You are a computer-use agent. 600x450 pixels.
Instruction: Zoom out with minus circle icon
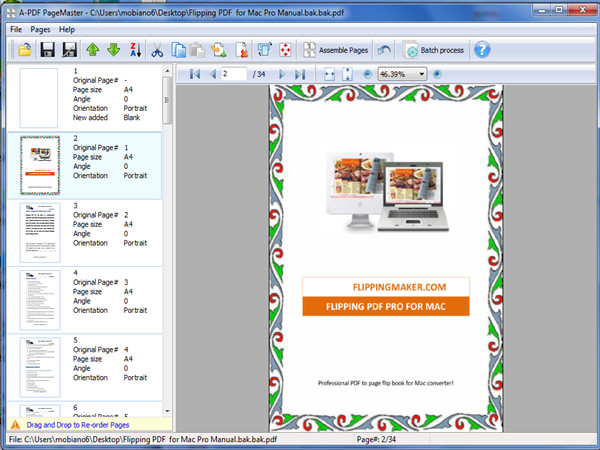coord(367,74)
